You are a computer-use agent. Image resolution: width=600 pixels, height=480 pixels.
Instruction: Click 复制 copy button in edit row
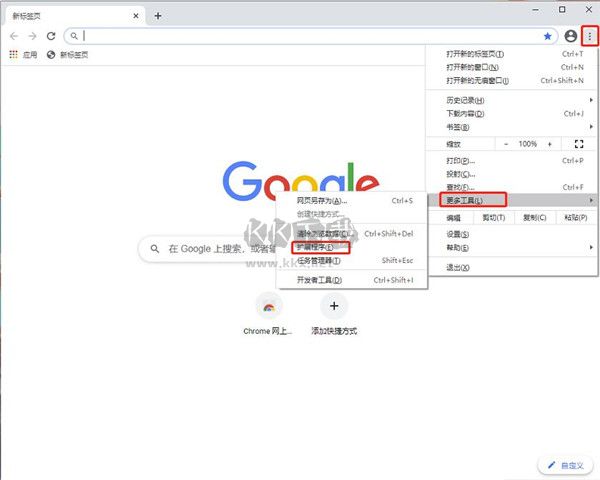coord(535,218)
